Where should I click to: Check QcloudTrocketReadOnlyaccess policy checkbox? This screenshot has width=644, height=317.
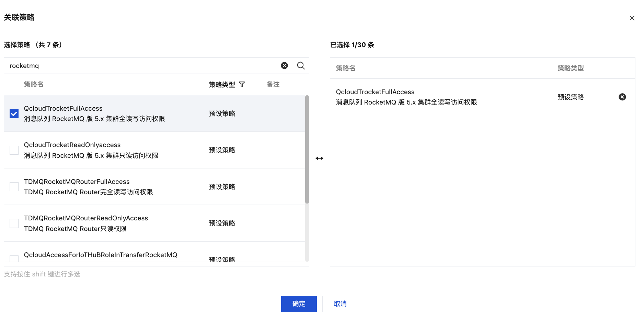[14, 150]
